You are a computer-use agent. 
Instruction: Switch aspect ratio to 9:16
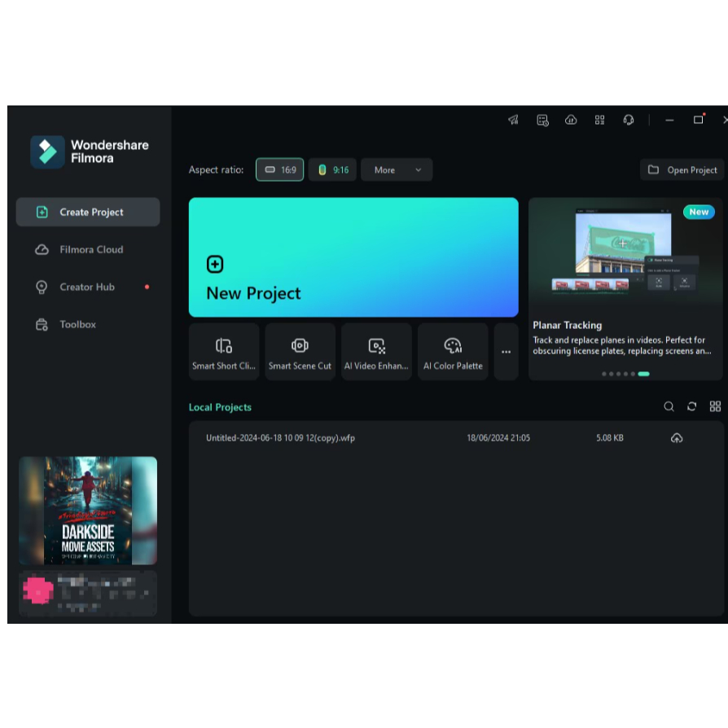click(x=331, y=169)
